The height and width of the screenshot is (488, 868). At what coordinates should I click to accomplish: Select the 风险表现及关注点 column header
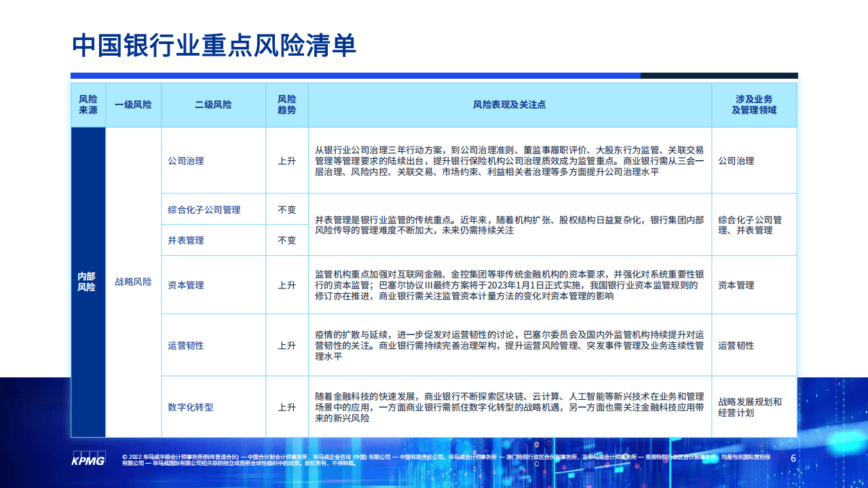pos(509,105)
